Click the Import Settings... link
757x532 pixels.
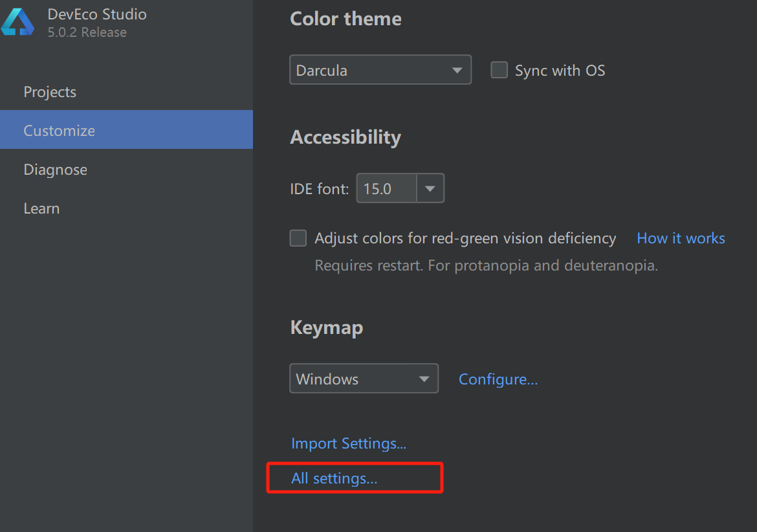coord(349,443)
